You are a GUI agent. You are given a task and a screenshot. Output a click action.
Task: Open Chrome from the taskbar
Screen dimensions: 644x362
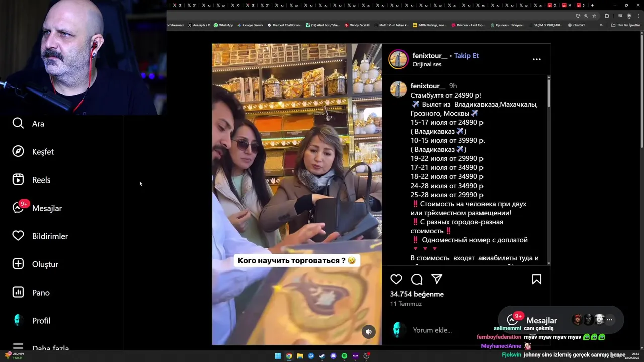(289, 356)
